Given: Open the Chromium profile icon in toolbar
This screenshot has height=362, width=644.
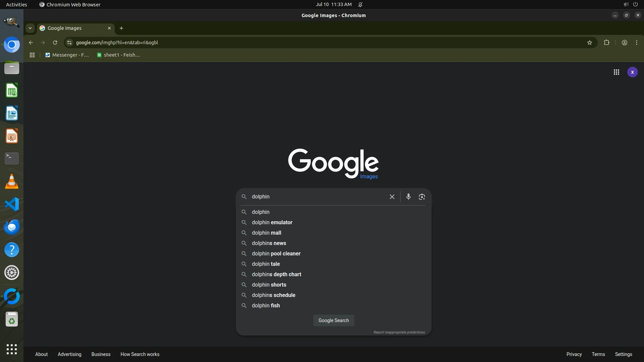Looking at the screenshot, I should 624,43.
